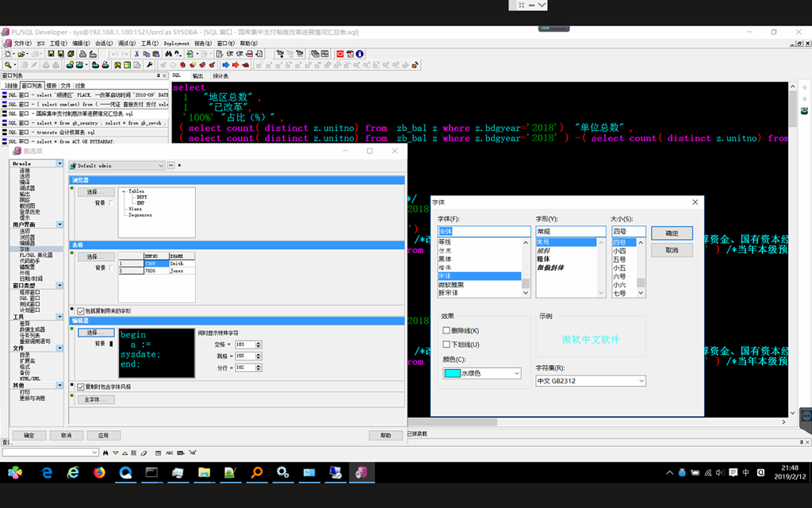The width and height of the screenshot is (812, 508).
Task: Enable the 下划线 underline checkbox
Action: coord(446,344)
